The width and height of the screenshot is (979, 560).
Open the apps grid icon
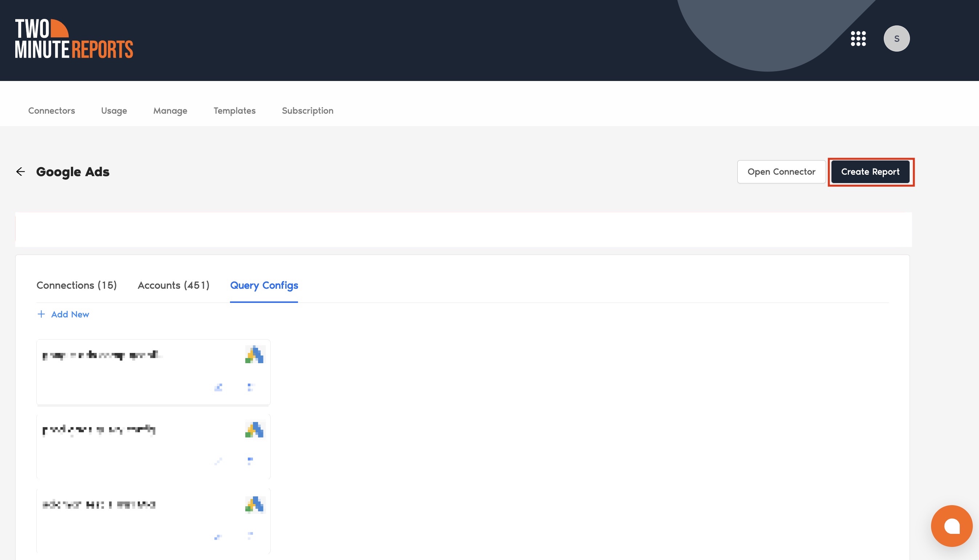858,38
